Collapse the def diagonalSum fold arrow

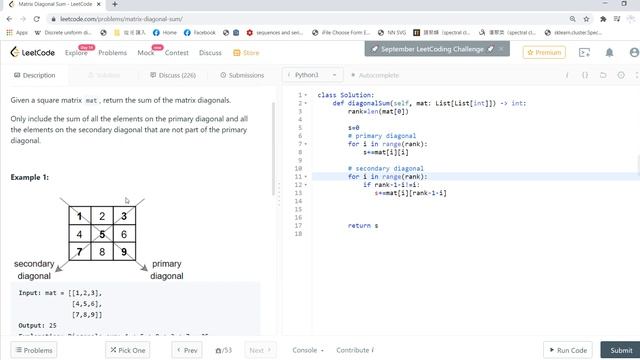[306, 103]
